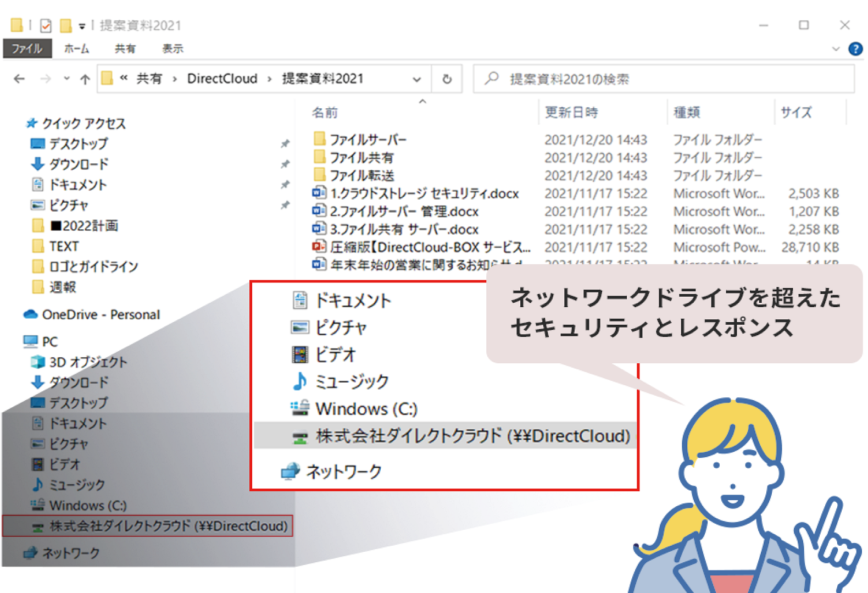Expand the ribbon with the chevron
868x593 pixels.
click(836, 48)
